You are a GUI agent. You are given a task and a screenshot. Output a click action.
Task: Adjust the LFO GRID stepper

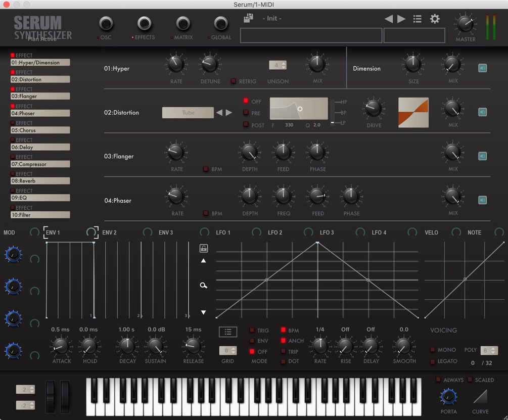coord(228,350)
